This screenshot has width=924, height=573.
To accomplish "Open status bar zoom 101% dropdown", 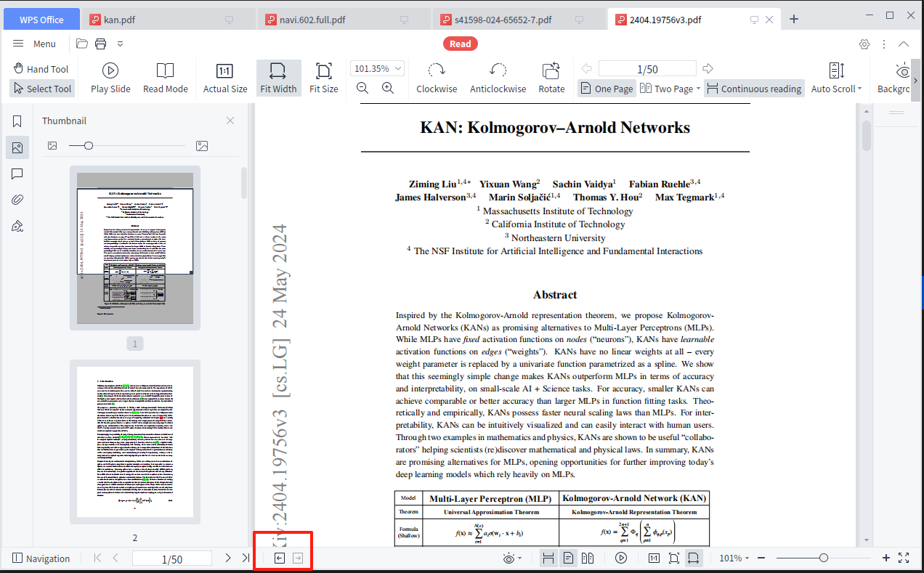I will tap(735, 558).
